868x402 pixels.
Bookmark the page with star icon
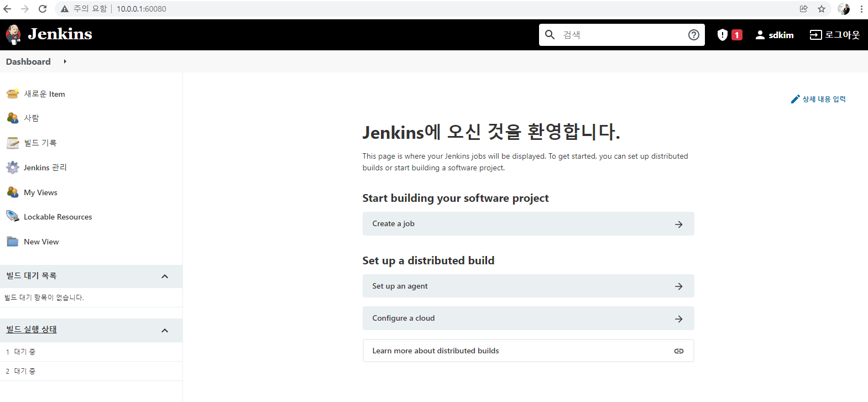[x=822, y=9]
